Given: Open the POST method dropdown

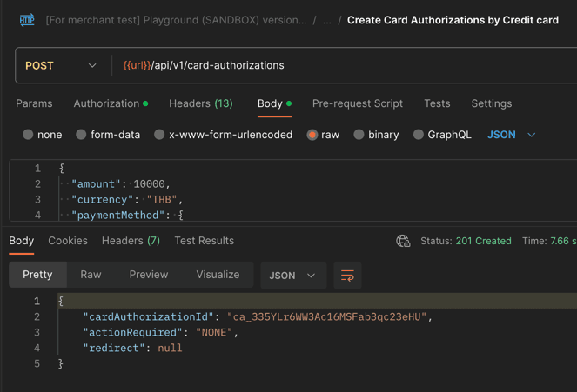Looking at the screenshot, I should click(61, 65).
